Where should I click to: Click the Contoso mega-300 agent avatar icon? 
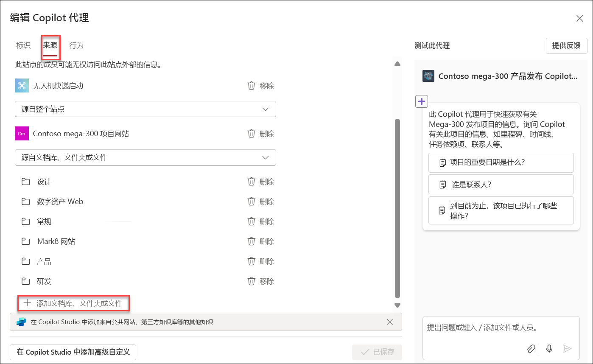click(428, 76)
